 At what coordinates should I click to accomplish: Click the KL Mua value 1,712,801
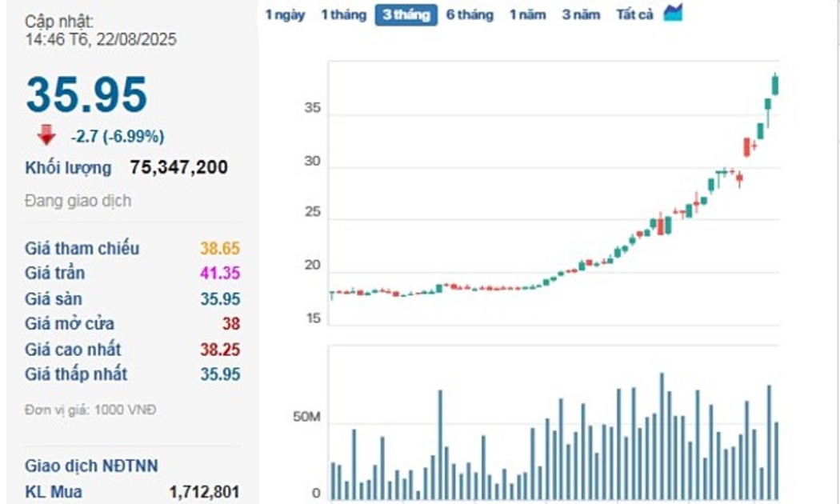(204, 491)
